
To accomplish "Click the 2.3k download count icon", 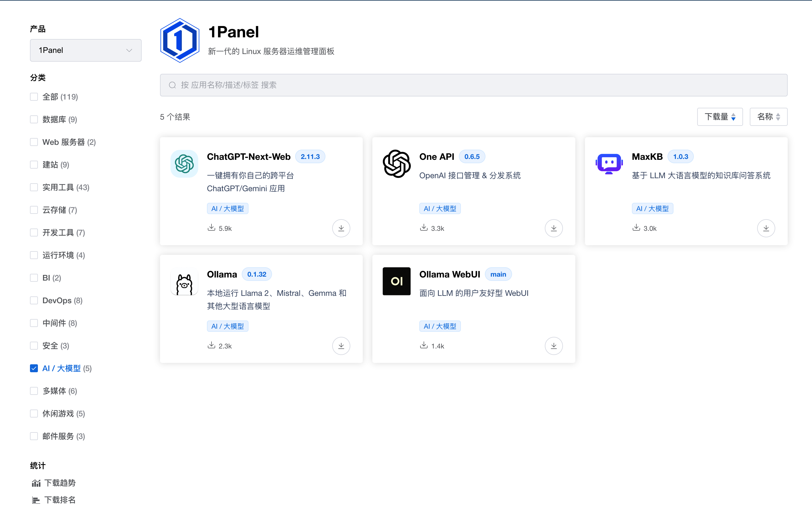I will point(211,345).
